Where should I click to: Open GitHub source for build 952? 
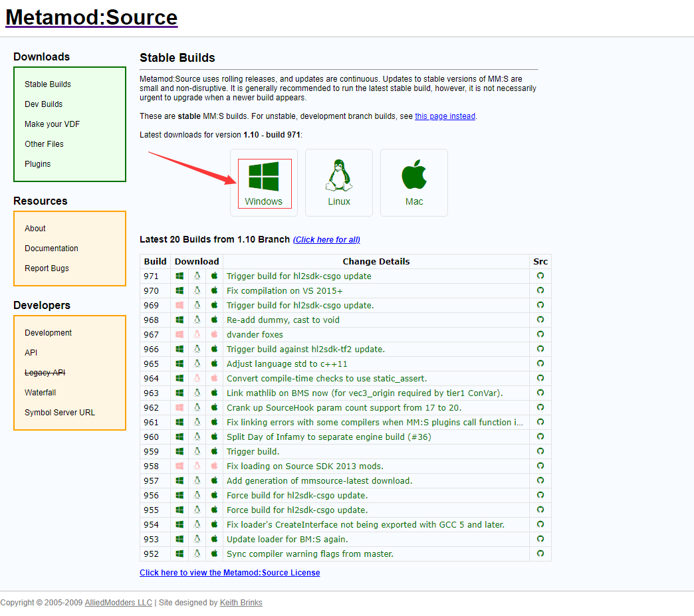pos(540,554)
